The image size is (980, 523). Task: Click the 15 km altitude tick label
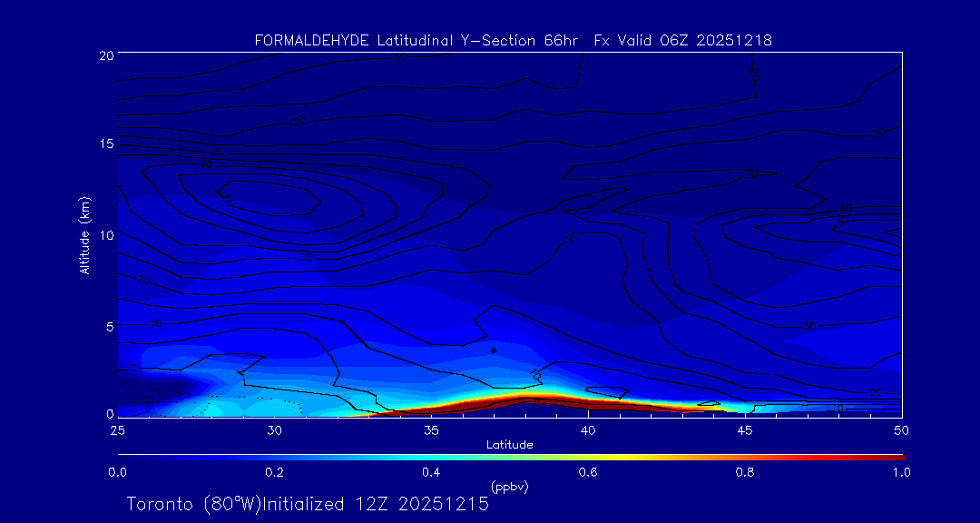105,144
